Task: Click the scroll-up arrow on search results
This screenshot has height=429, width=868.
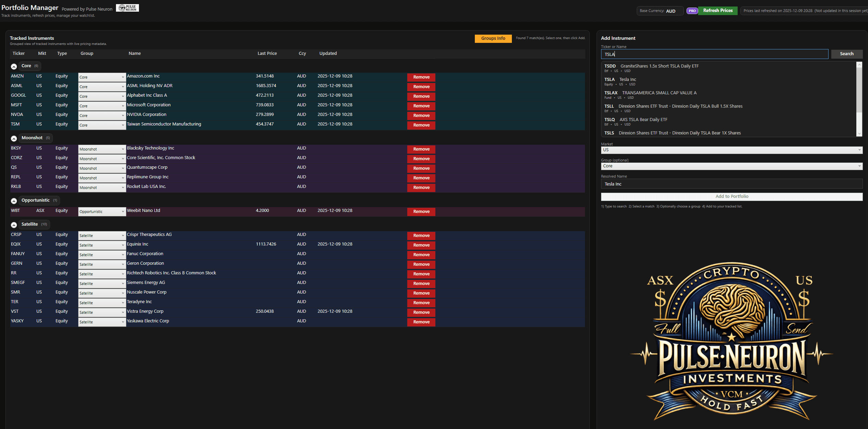Action: (859, 64)
